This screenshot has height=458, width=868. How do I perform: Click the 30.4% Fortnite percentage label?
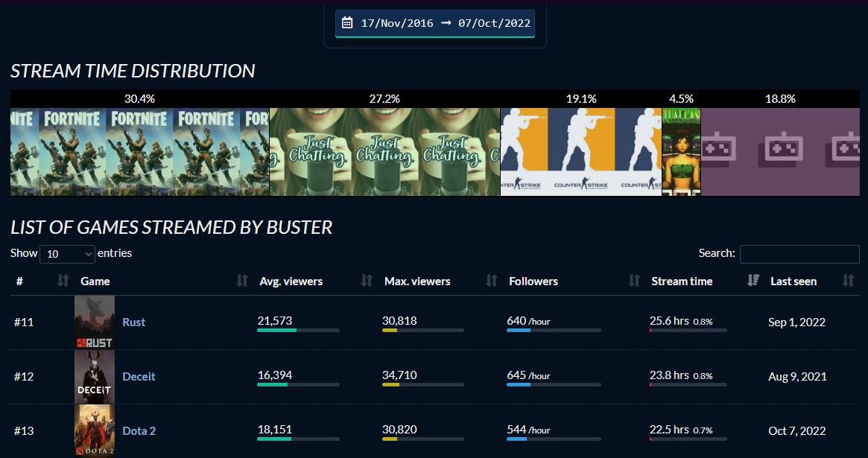click(139, 99)
